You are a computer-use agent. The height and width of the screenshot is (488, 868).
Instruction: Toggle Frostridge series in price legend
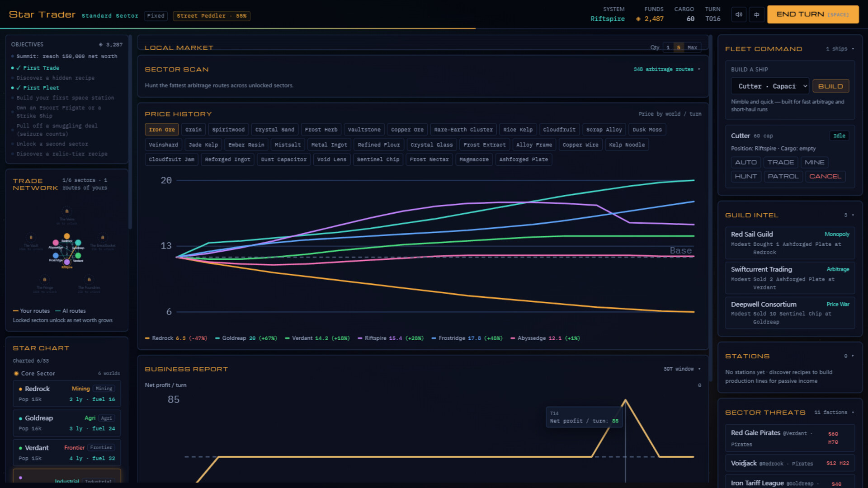pos(467,338)
